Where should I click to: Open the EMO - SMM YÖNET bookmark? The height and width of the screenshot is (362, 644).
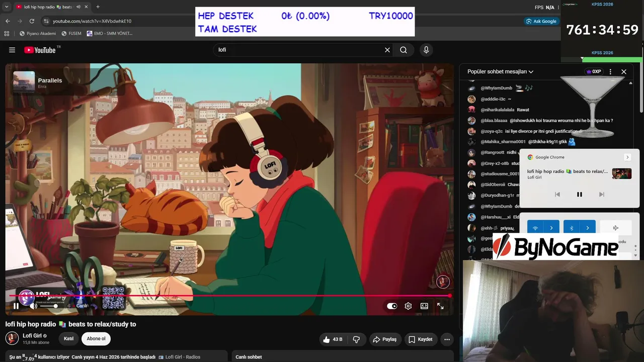pyautogui.click(x=110, y=34)
